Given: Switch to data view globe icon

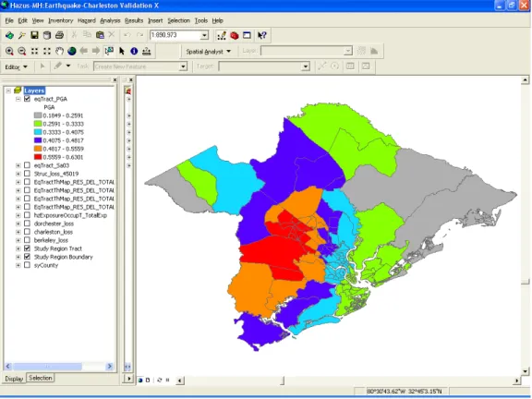Looking at the screenshot, I should point(140,380).
